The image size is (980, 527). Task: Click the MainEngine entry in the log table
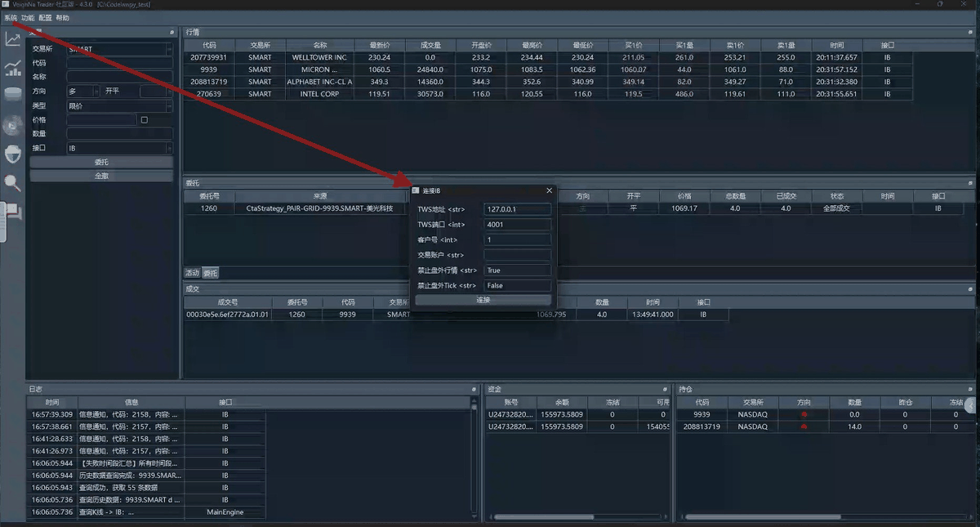click(x=225, y=512)
